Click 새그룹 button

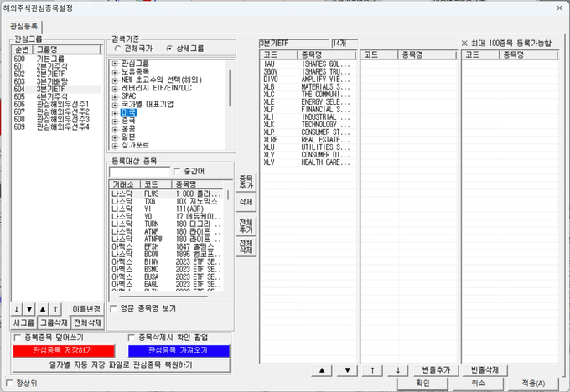pos(24,323)
